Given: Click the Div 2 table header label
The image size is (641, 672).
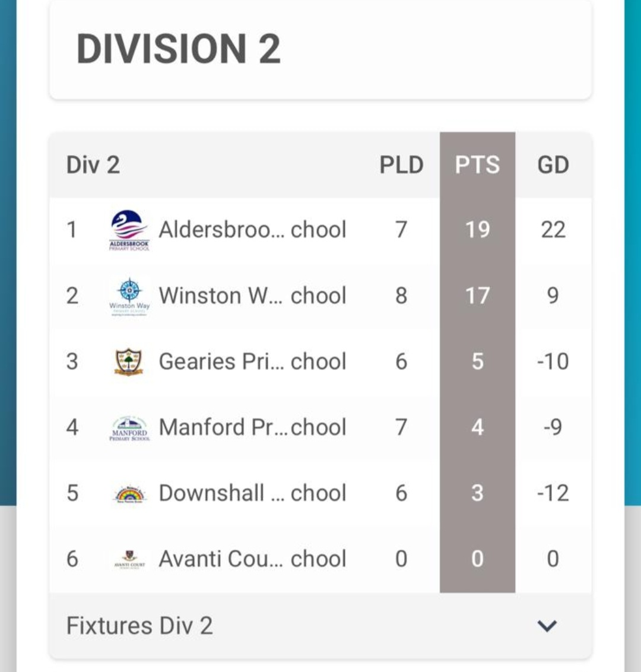Looking at the screenshot, I should (x=93, y=165).
